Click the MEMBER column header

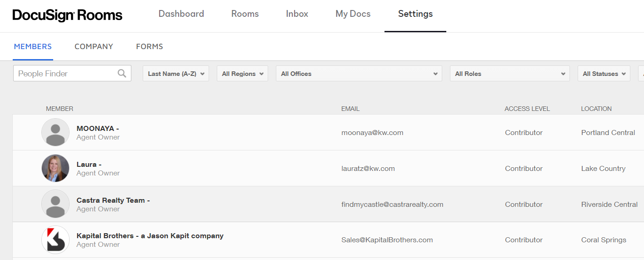(x=60, y=109)
